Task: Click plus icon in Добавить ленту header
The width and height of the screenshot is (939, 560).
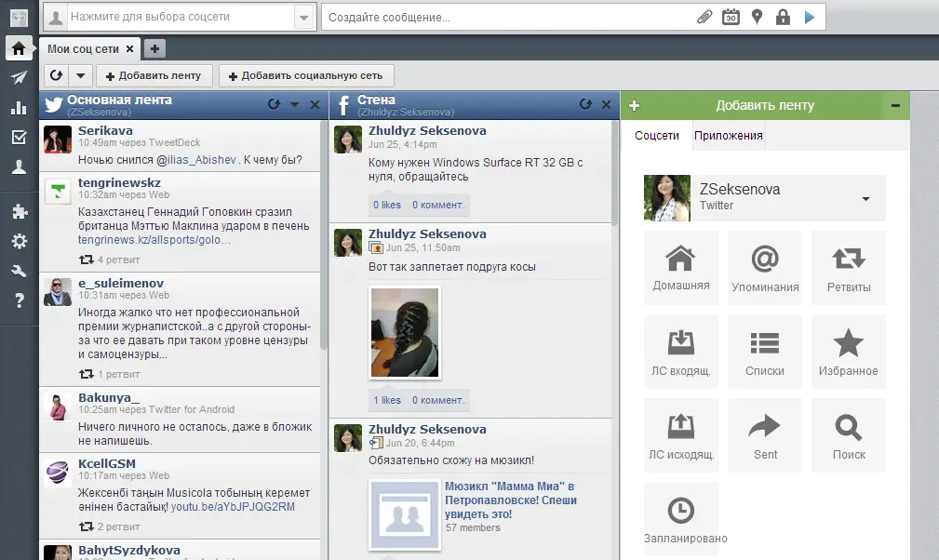Action: 634,106
